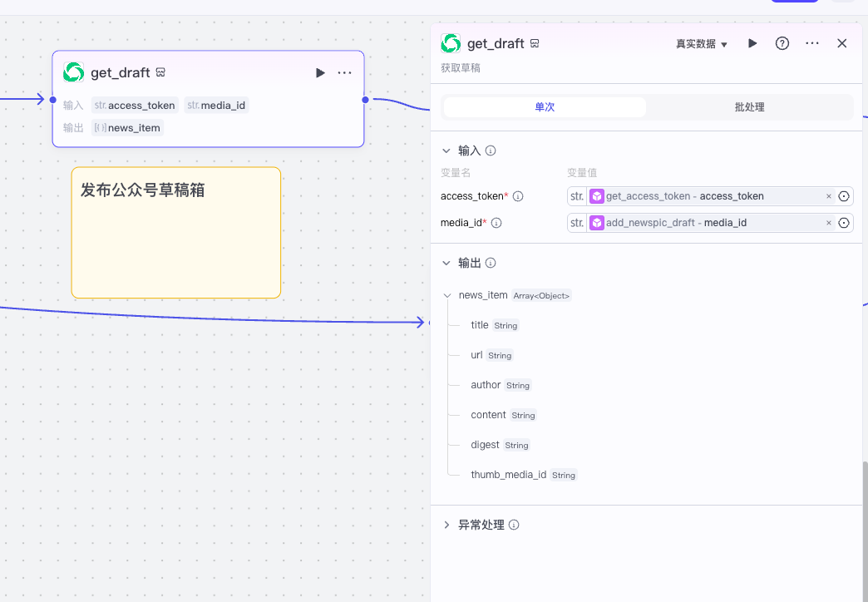Run test from the side panel play icon
868x602 pixels.
pyautogui.click(x=752, y=43)
